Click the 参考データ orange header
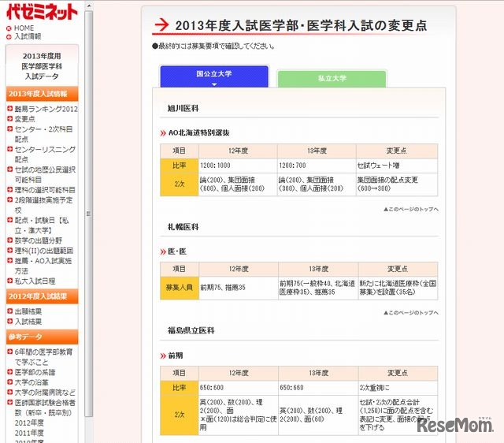Screen dimensions: 504x443 42,337
